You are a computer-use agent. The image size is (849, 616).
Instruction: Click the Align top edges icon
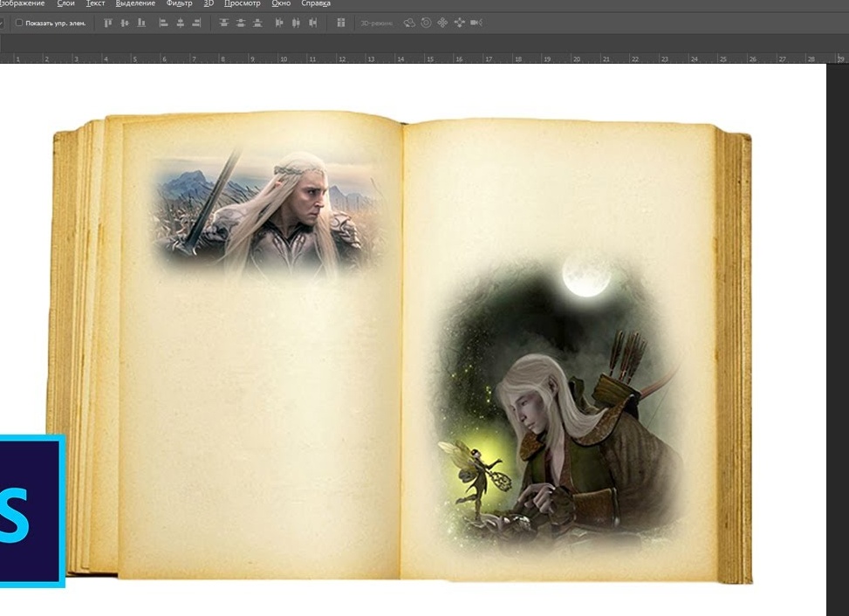tap(107, 23)
